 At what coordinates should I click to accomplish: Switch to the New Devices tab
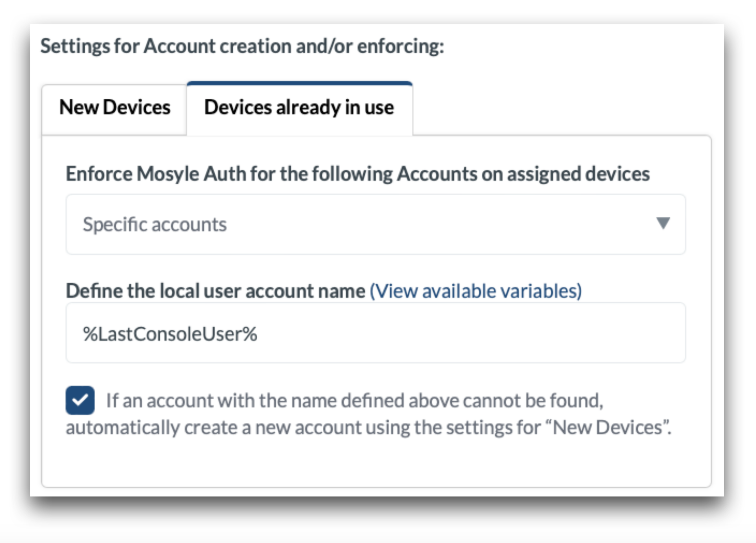click(114, 108)
